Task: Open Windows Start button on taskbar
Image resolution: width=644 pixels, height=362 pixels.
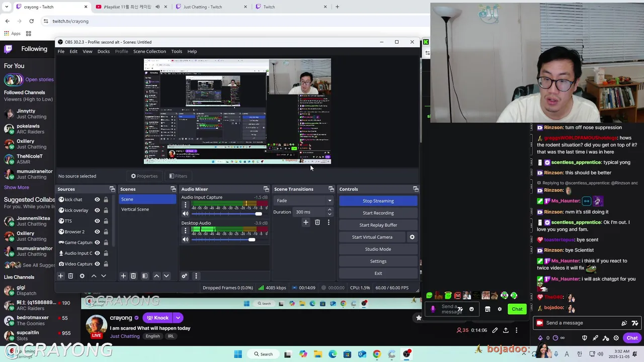Action: 238,354
